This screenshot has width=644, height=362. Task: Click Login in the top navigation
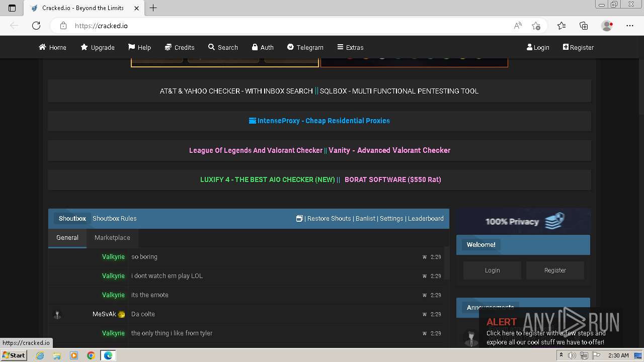coord(538,47)
